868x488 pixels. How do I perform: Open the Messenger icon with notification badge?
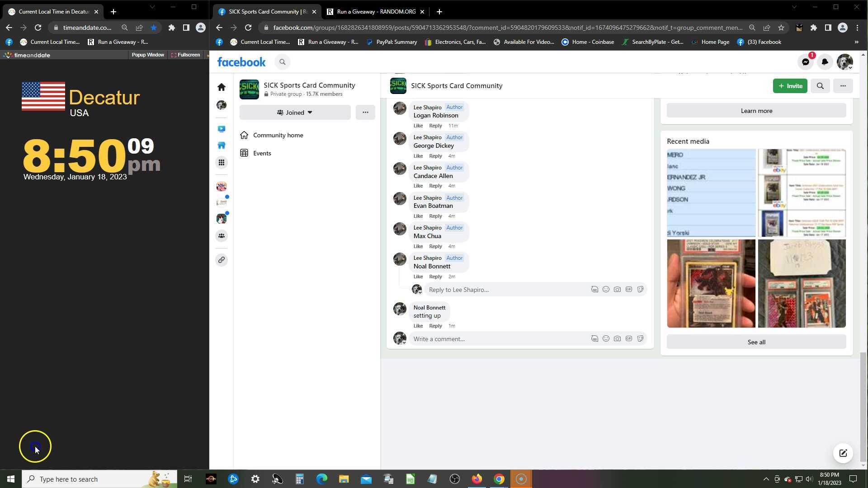pyautogui.click(x=806, y=62)
